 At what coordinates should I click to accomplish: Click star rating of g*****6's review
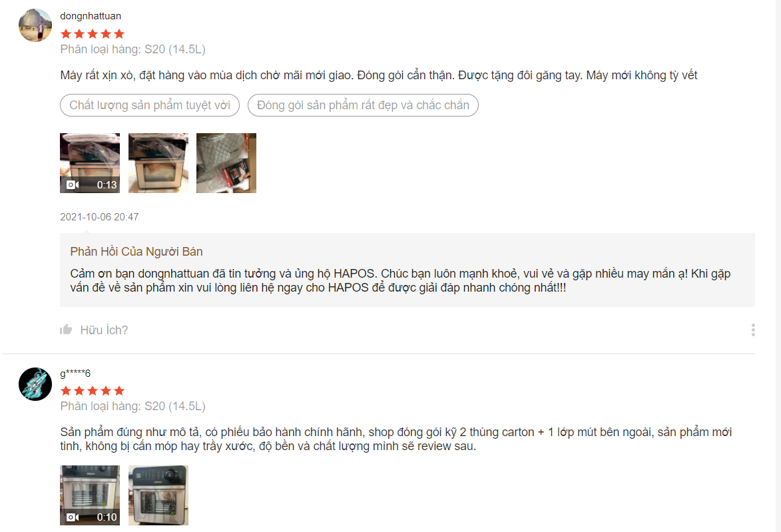[x=92, y=391]
